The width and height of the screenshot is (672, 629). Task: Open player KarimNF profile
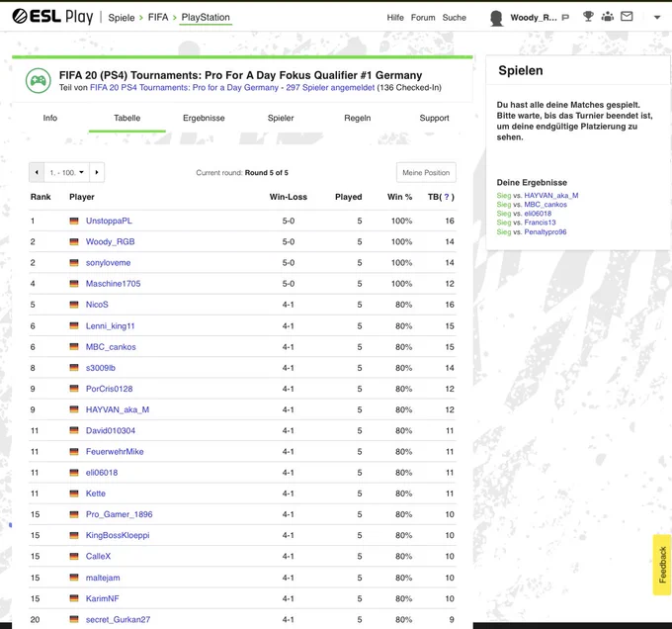point(103,598)
